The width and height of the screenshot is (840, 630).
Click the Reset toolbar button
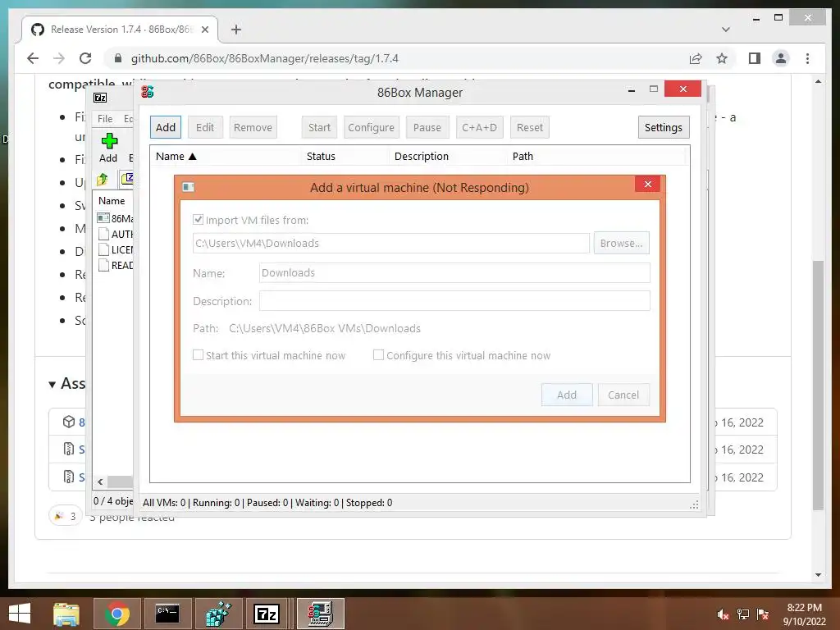529,127
